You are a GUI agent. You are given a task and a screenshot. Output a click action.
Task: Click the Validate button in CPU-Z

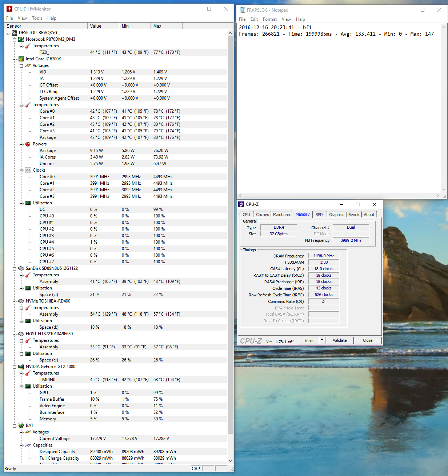(x=340, y=340)
